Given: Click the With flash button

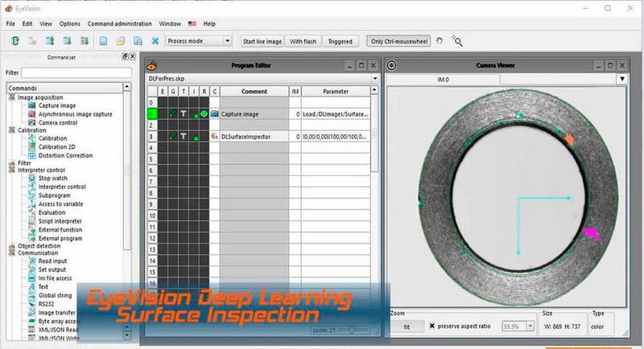Looking at the screenshot, I should (303, 42).
